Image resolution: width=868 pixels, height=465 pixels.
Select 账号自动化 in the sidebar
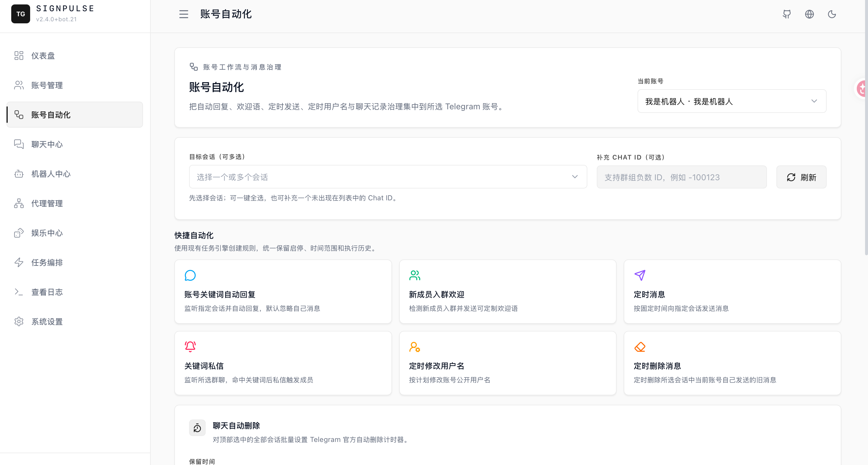(x=74, y=115)
